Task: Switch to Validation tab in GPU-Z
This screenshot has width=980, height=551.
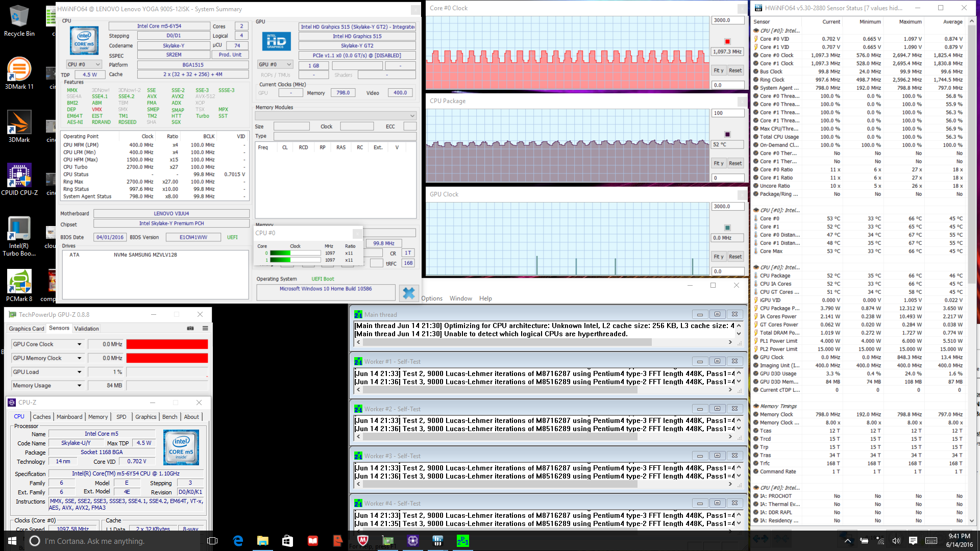Action: pos(86,329)
